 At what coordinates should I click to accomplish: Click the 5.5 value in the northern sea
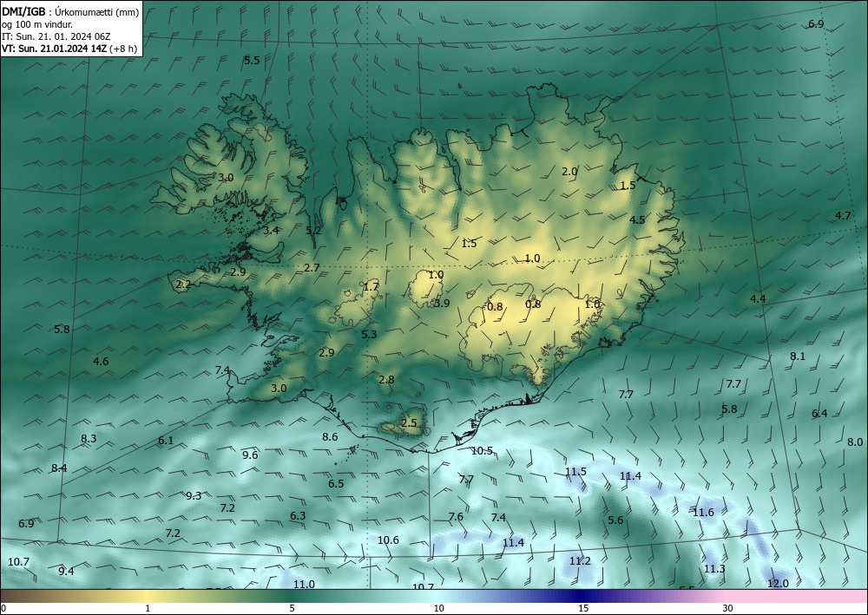252,60
